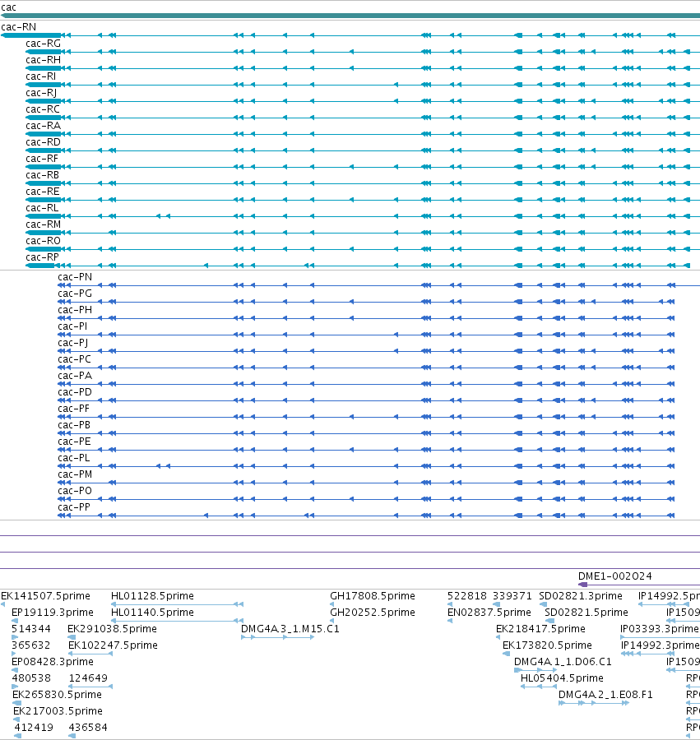Click feature 412419 label
Screen dimensions: 700x740
[34, 728]
